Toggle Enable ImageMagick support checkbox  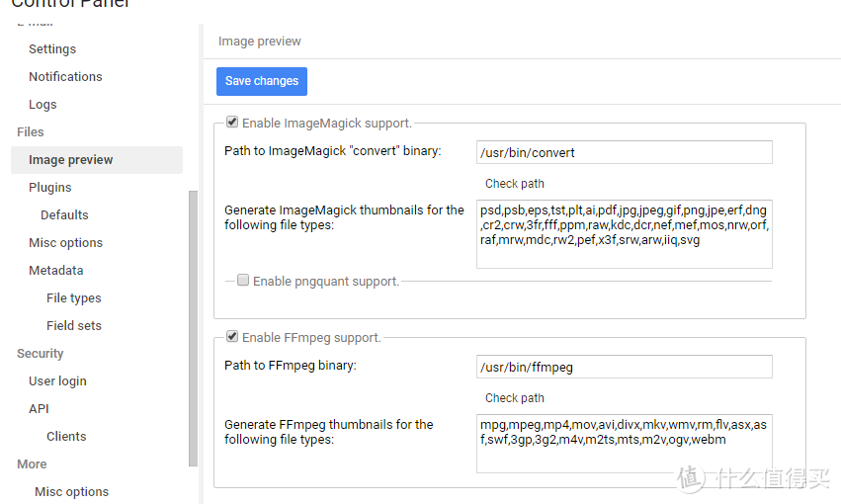pyautogui.click(x=232, y=122)
